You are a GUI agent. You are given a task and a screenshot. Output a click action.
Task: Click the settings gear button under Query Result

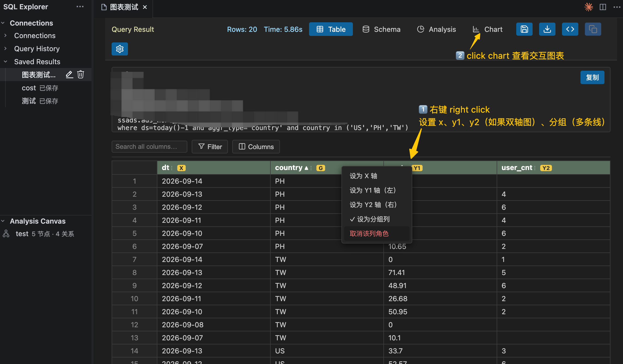(x=120, y=49)
